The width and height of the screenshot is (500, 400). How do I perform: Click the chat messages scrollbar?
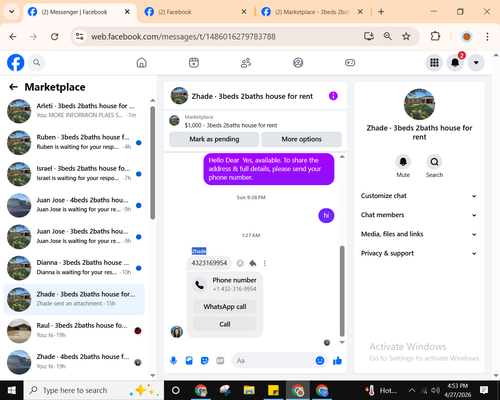(x=342, y=291)
